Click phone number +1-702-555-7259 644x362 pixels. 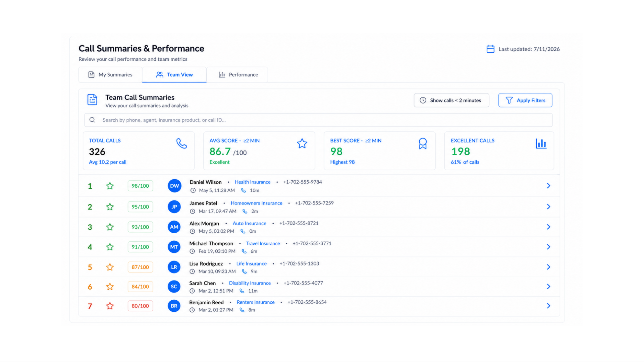[314, 203]
